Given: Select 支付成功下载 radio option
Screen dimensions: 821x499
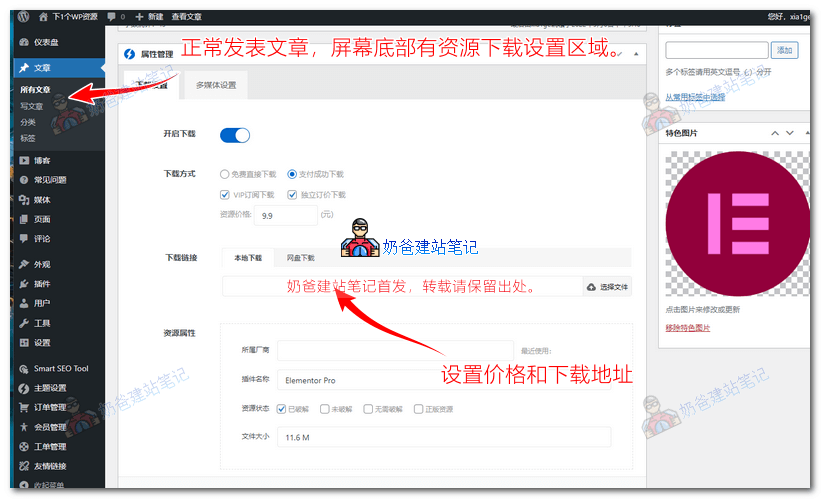Looking at the screenshot, I should coord(292,174).
